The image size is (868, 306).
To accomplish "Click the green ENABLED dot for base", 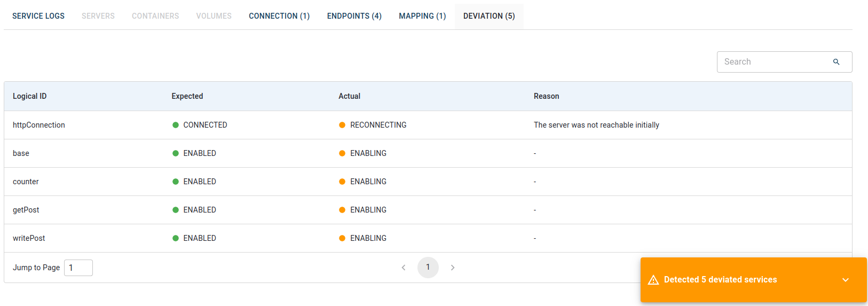I will [176, 153].
